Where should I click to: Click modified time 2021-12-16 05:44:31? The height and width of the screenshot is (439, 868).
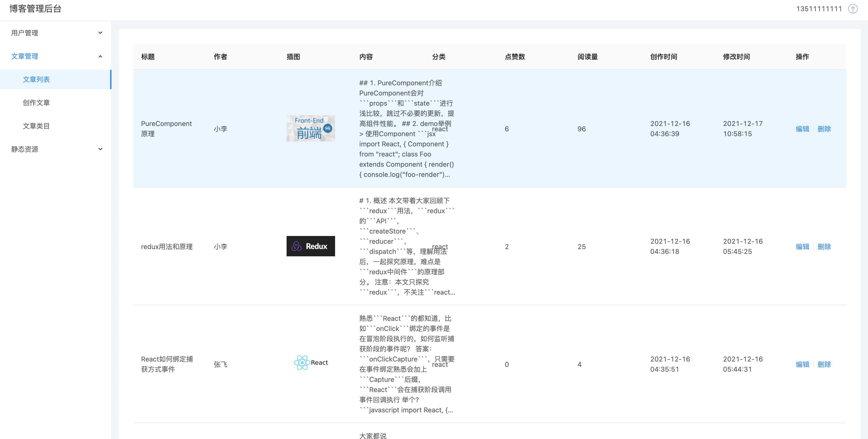[x=743, y=364]
